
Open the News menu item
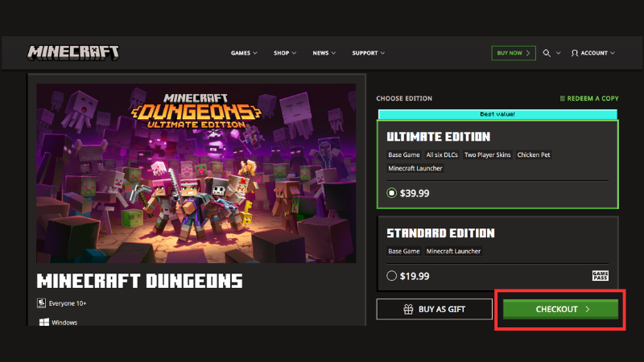(x=324, y=53)
